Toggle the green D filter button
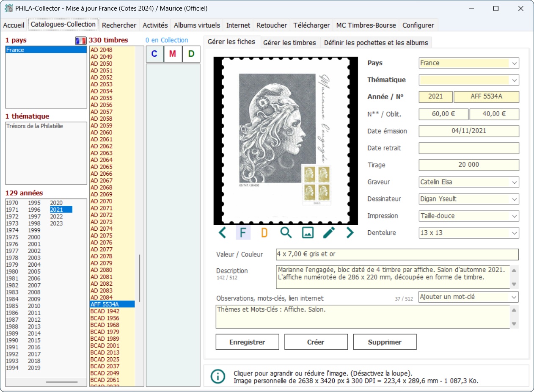Image resolution: width=534 pixels, height=392 pixels. (x=191, y=54)
